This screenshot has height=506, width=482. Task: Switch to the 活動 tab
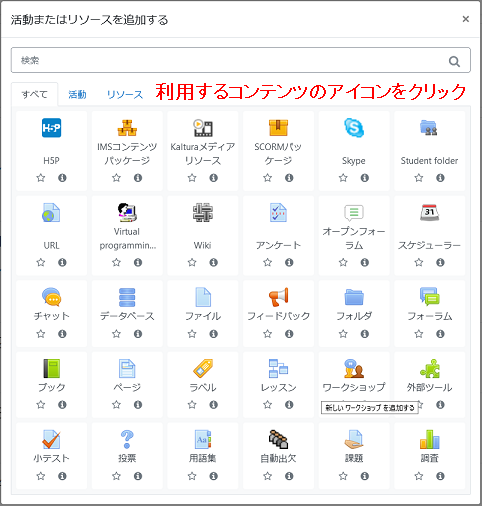tap(77, 95)
